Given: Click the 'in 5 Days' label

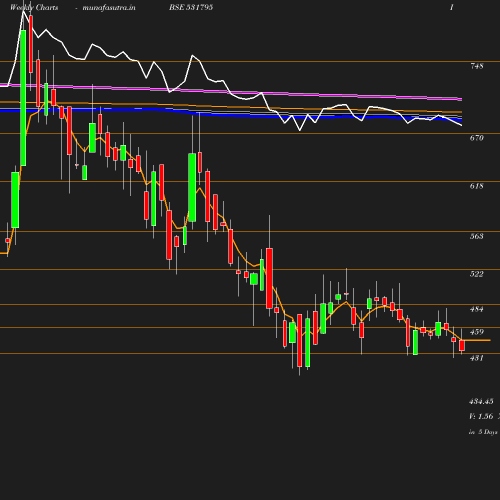Looking at the screenshot, I should coord(483,432).
